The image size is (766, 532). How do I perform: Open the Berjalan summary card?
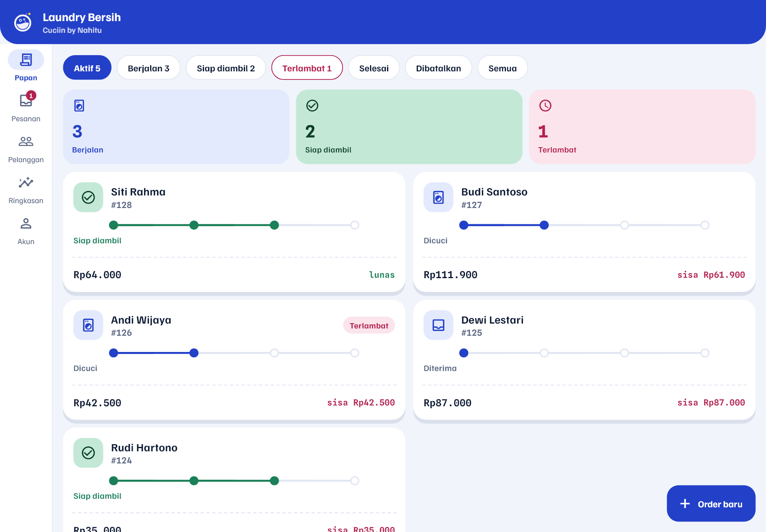pos(176,127)
